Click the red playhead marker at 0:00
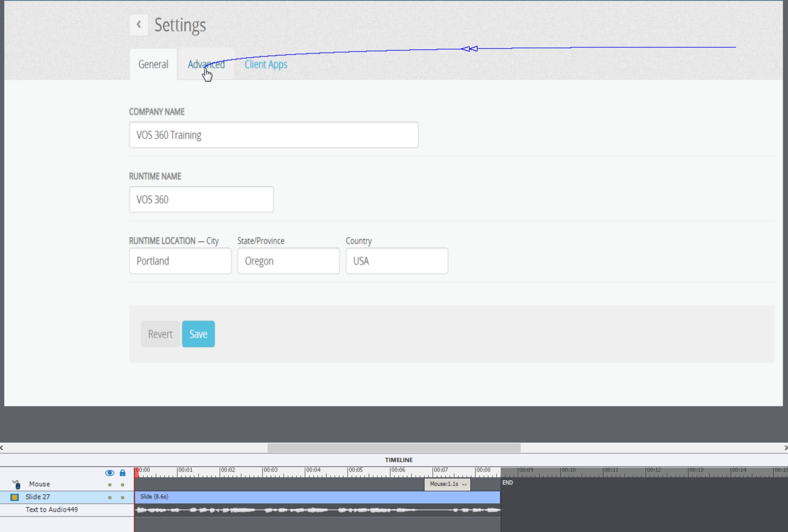 click(137, 472)
